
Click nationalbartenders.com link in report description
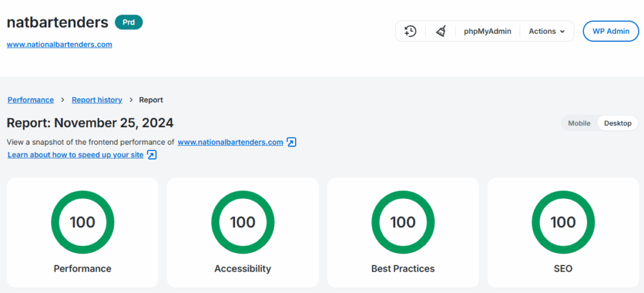click(230, 142)
